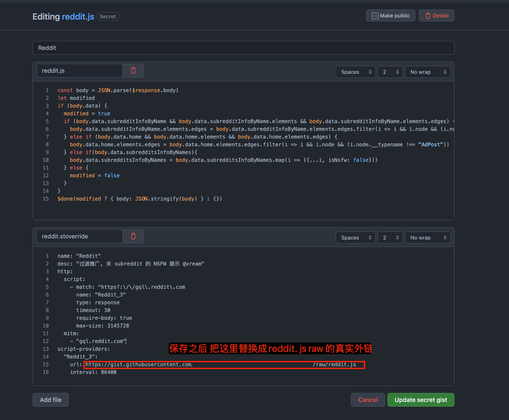Screen dimensions: 509x420
Task: Place cursor on 'let modified' line
Action: [x=76, y=98]
